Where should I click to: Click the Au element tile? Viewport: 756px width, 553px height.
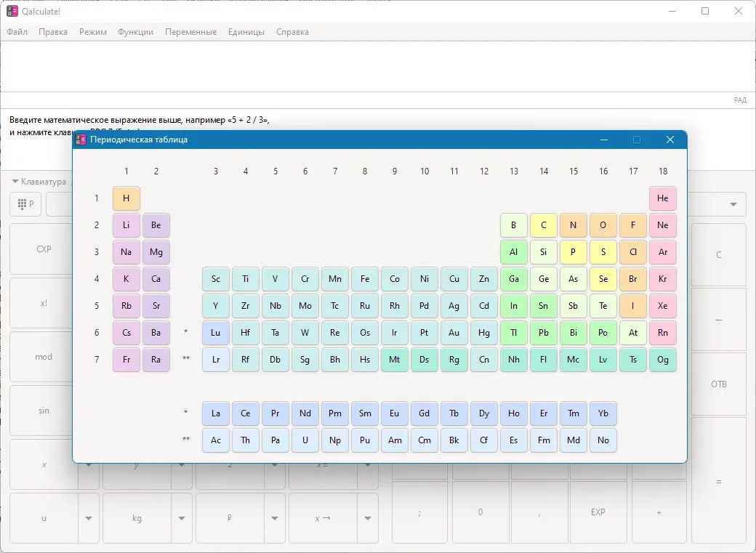pos(454,333)
